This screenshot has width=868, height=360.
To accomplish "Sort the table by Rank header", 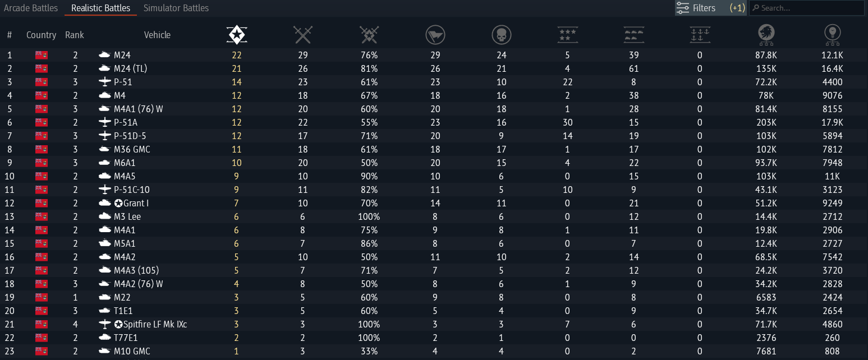I will [74, 35].
